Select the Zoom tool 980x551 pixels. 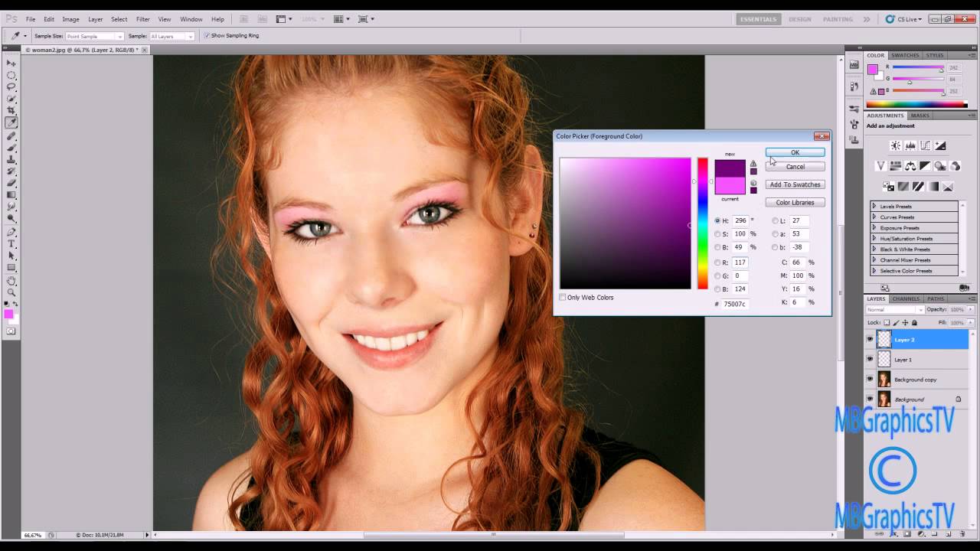click(x=11, y=292)
